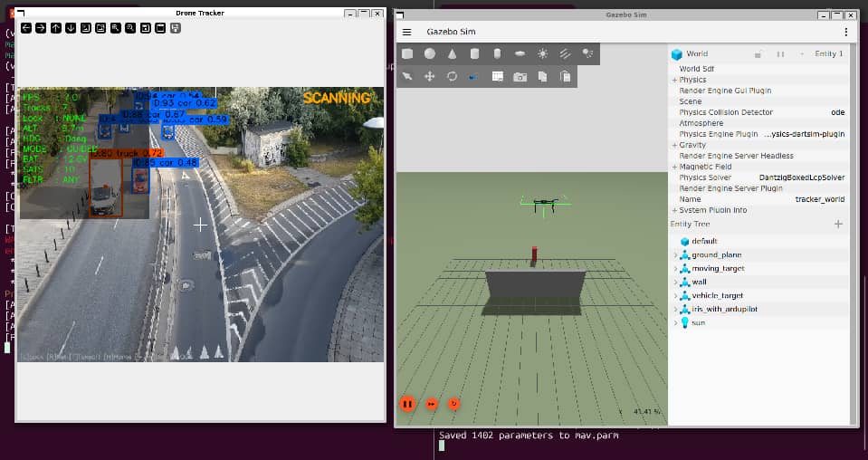The width and height of the screenshot is (868, 460).
Task: Insert a capsule shape in Gazebo
Action: coord(497,53)
